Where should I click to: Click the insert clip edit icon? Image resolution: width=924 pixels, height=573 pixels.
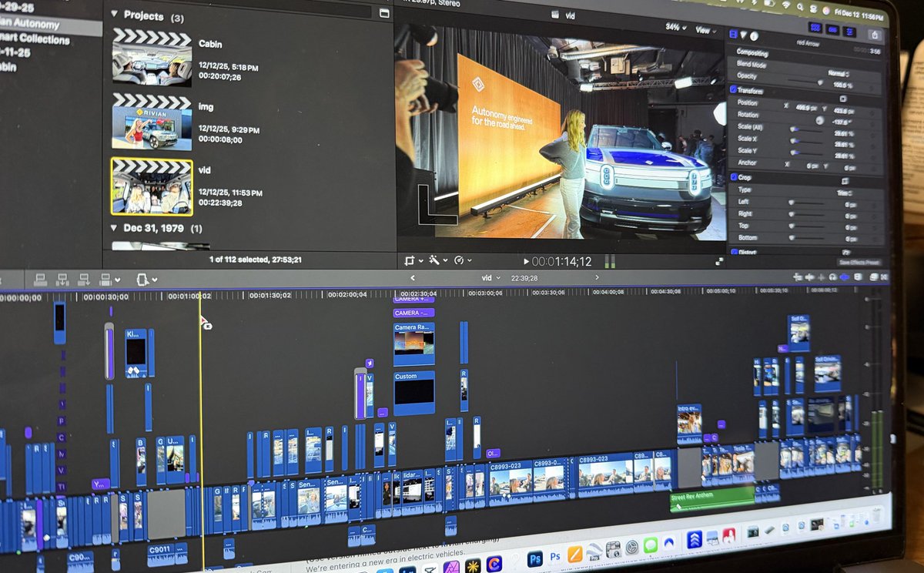point(62,280)
